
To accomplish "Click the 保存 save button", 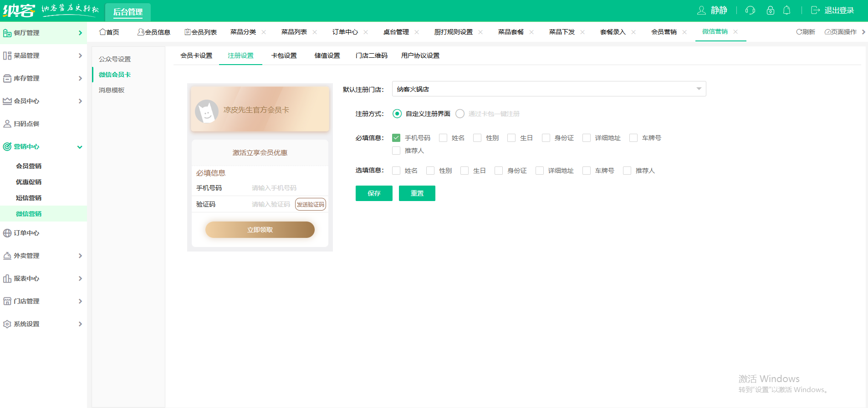I will point(374,193).
